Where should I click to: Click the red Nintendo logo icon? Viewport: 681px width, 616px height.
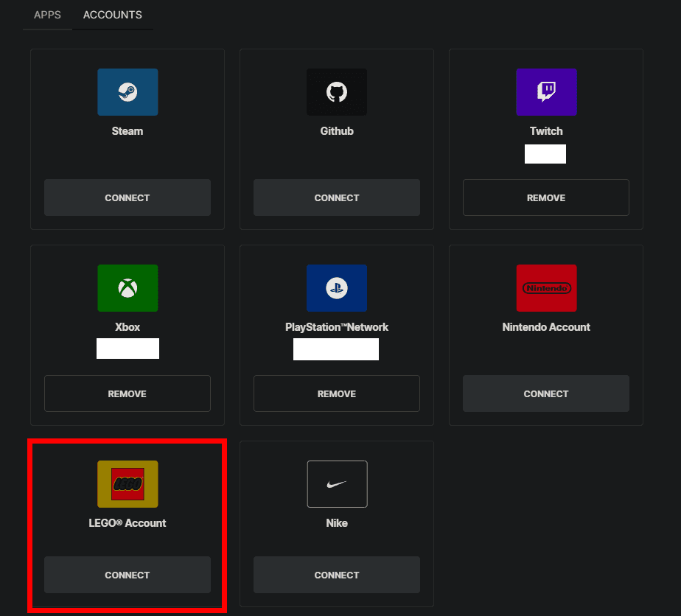pos(546,288)
